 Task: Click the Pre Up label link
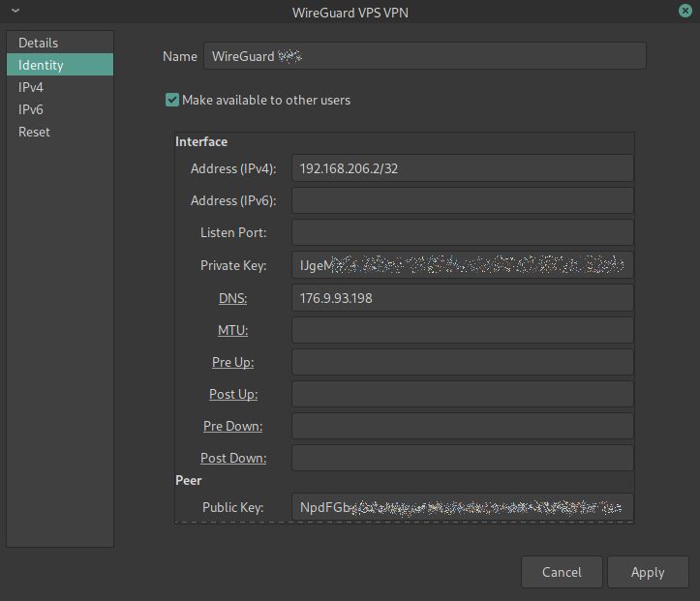(x=232, y=362)
